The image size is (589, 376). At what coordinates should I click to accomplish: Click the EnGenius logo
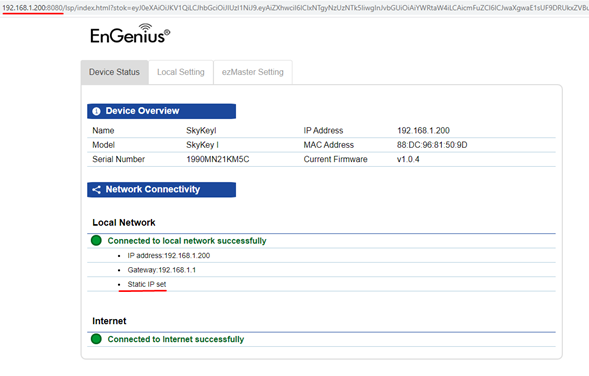(130, 34)
